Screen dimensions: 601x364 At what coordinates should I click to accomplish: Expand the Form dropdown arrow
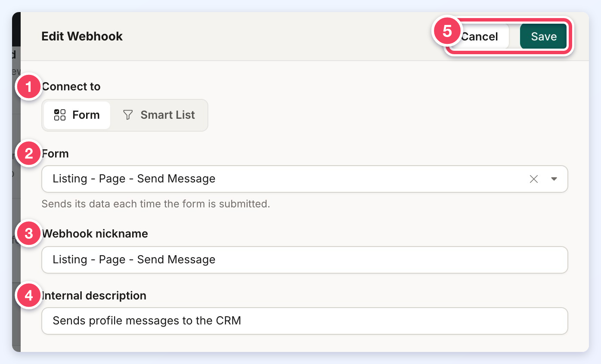(554, 179)
